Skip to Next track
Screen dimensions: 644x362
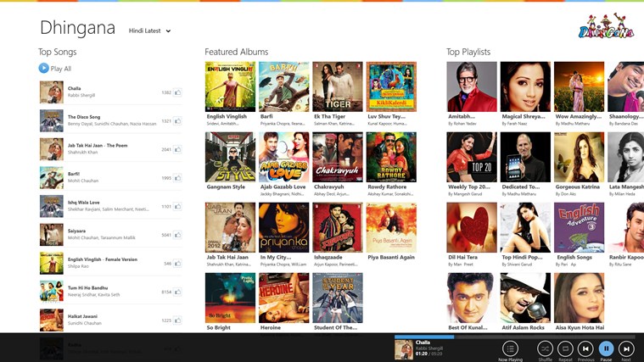click(626, 349)
